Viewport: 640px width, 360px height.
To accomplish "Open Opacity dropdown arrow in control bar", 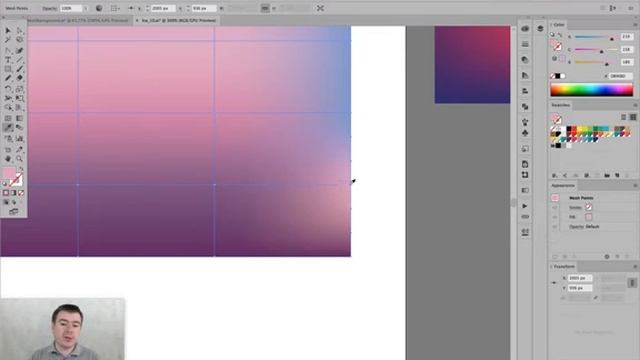I will (x=85, y=8).
